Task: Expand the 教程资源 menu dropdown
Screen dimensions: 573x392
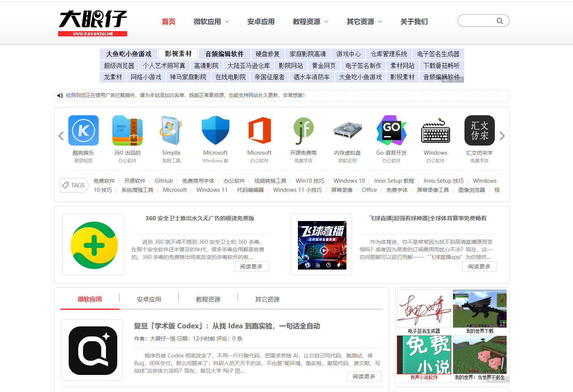Action: point(326,22)
